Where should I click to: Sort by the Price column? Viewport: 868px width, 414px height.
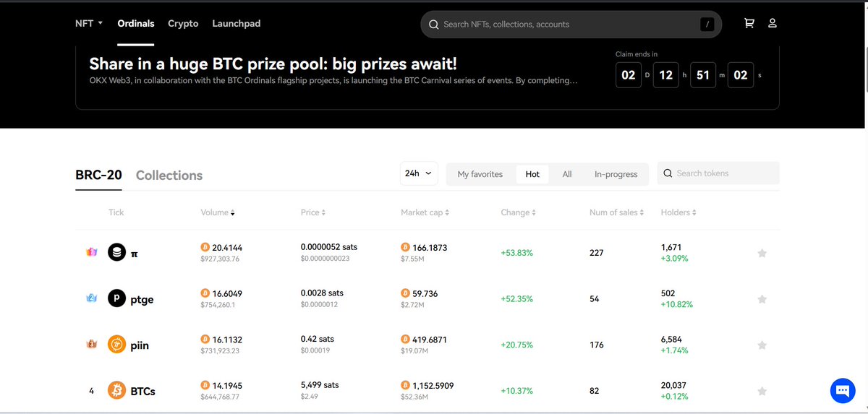[x=312, y=212]
